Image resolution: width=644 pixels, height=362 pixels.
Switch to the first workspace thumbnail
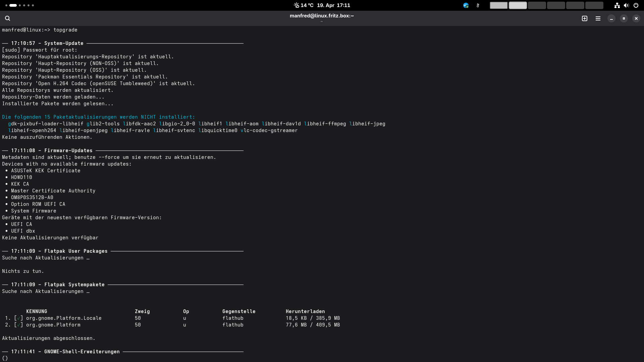(x=499, y=5)
